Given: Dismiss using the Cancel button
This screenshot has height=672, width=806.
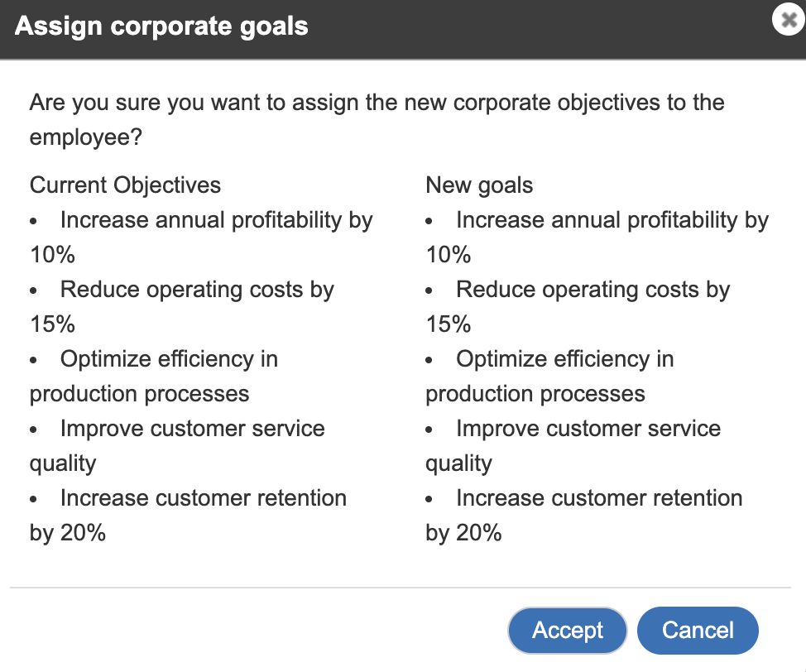Looking at the screenshot, I should pos(698,631).
